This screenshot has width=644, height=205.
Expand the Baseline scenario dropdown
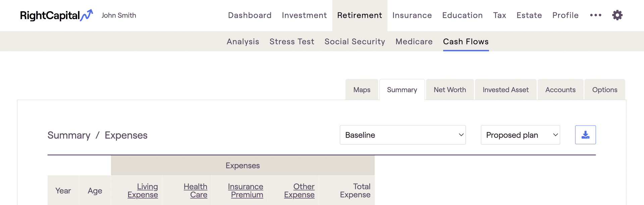point(402,135)
